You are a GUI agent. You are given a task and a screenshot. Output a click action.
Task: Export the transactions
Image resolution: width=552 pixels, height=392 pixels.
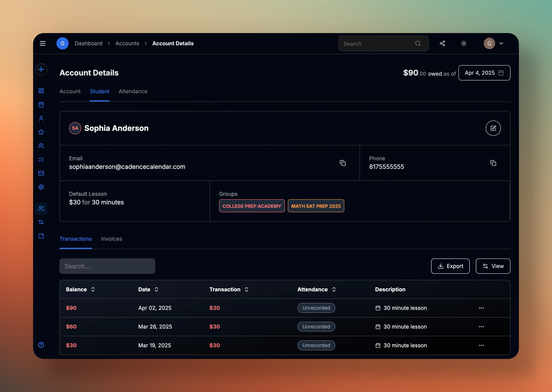pyautogui.click(x=450, y=266)
